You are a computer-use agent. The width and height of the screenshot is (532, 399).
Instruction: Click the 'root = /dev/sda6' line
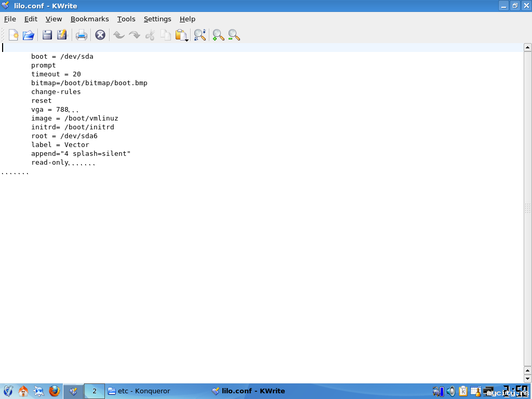click(64, 136)
